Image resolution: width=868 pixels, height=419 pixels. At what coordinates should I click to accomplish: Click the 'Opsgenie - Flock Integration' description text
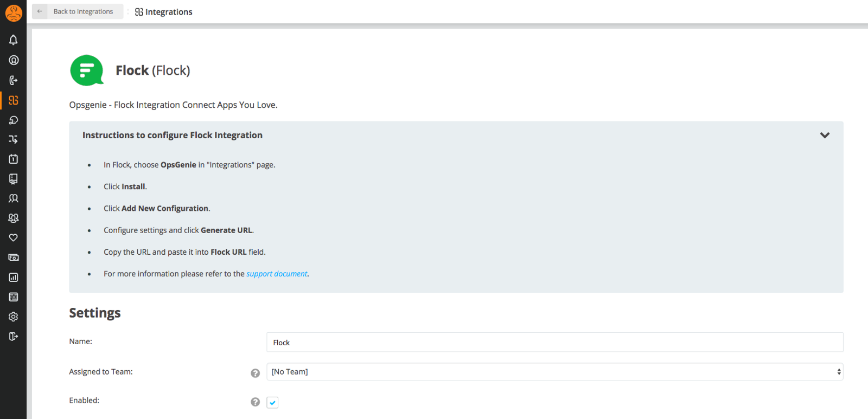173,105
